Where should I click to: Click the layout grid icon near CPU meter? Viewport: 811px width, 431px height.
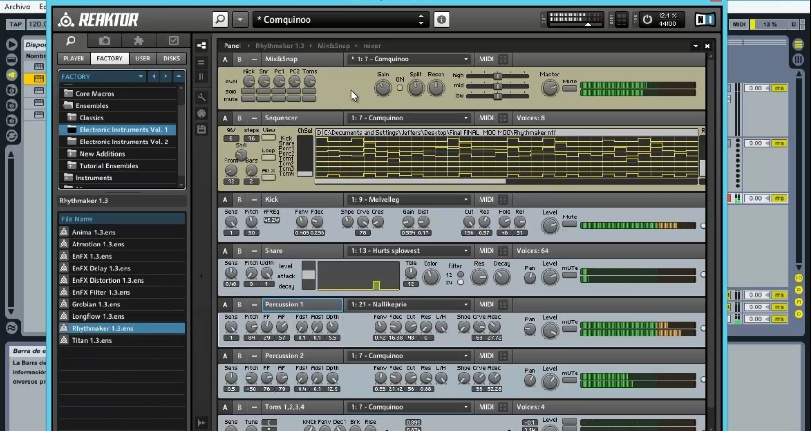622,20
